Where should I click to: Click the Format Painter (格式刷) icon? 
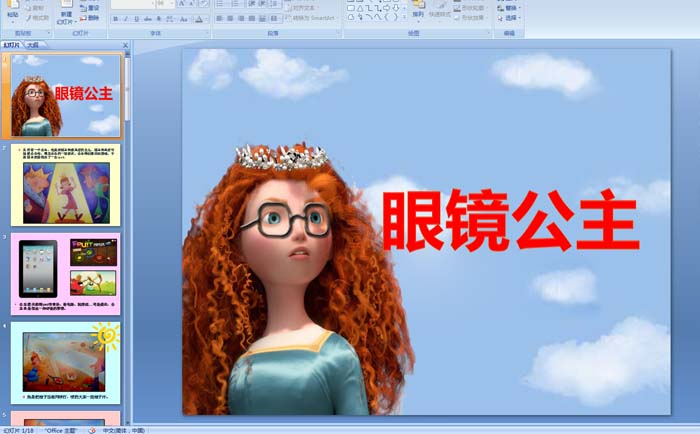coord(29,18)
